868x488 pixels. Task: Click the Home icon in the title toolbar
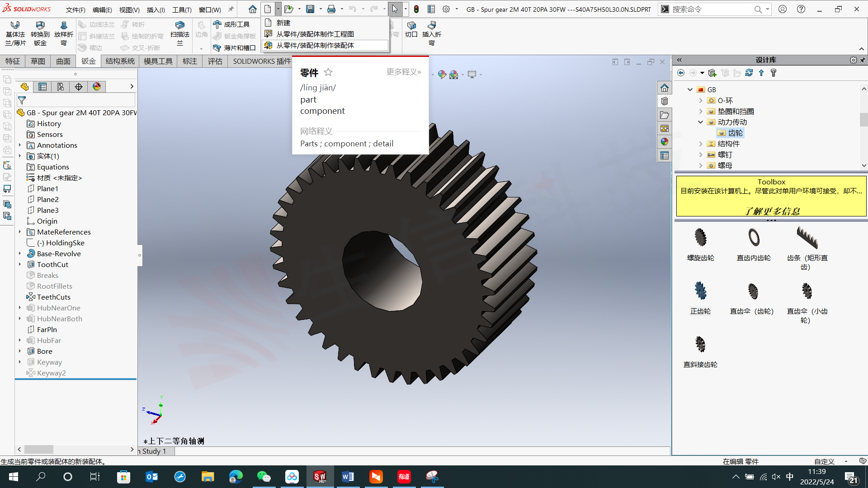click(x=252, y=9)
